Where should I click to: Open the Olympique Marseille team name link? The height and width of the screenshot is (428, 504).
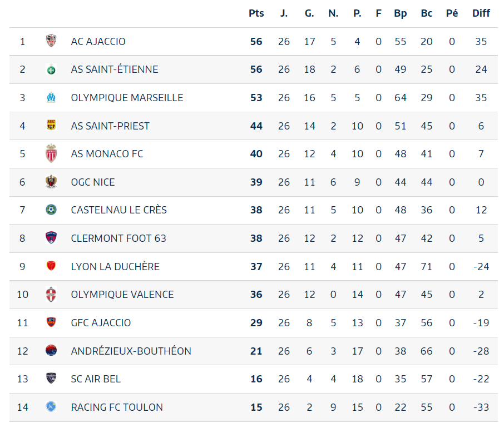[x=127, y=98]
